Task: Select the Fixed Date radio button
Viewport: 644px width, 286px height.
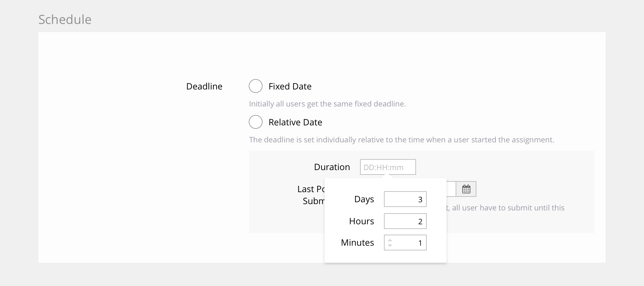Action: [x=256, y=86]
